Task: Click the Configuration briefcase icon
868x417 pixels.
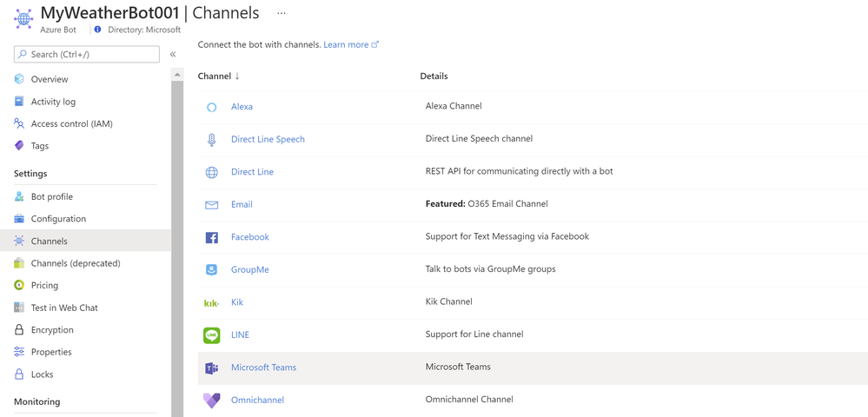Action: pos(19,218)
